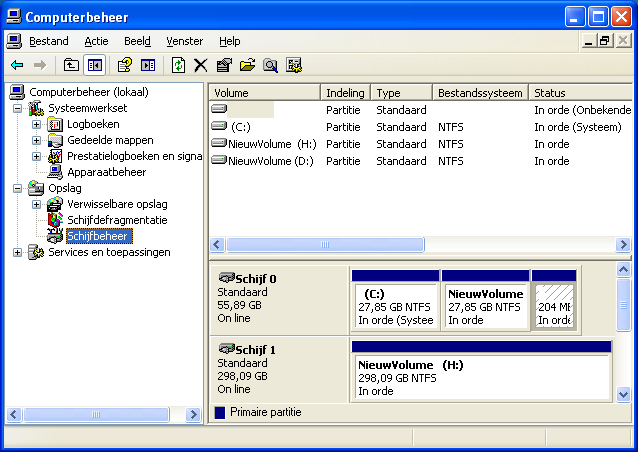This screenshot has height=452, width=640.
Task: Click the Delete X toolbar icon
Action: point(201,65)
